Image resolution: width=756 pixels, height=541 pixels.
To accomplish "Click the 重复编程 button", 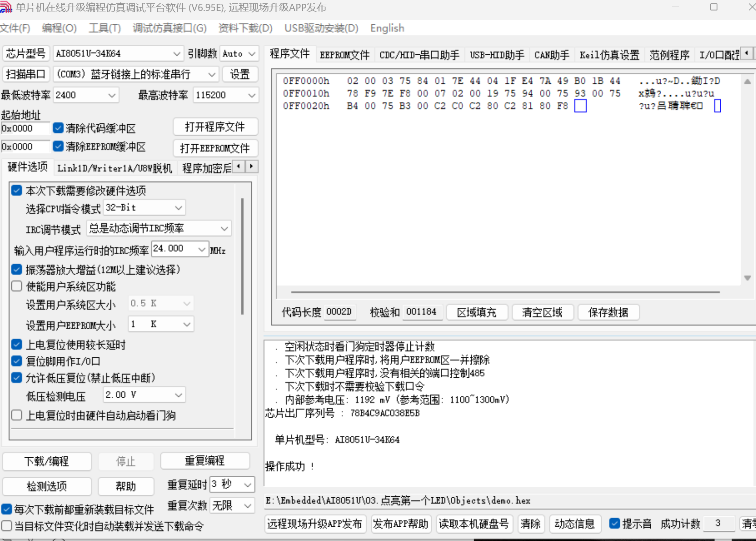I will pos(205,461).
